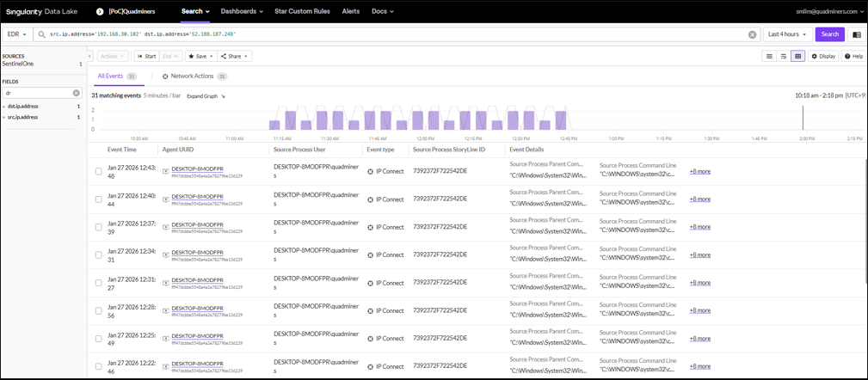Click the +8 more link in first row
Viewport: 868px width, 380px height.
point(699,171)
